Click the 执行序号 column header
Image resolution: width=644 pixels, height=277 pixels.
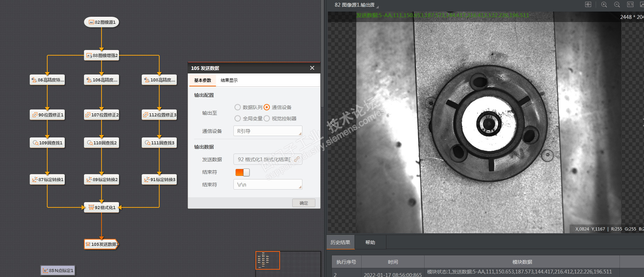pyautogui.click(x=346, y=262)
